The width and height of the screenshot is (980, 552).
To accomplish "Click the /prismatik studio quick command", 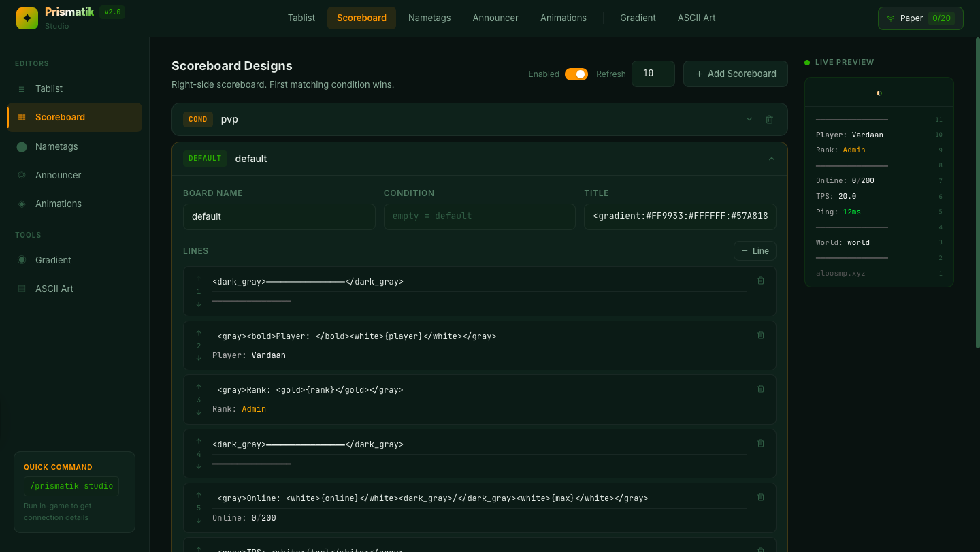I will pyautogui.click(x=71, y=486).
